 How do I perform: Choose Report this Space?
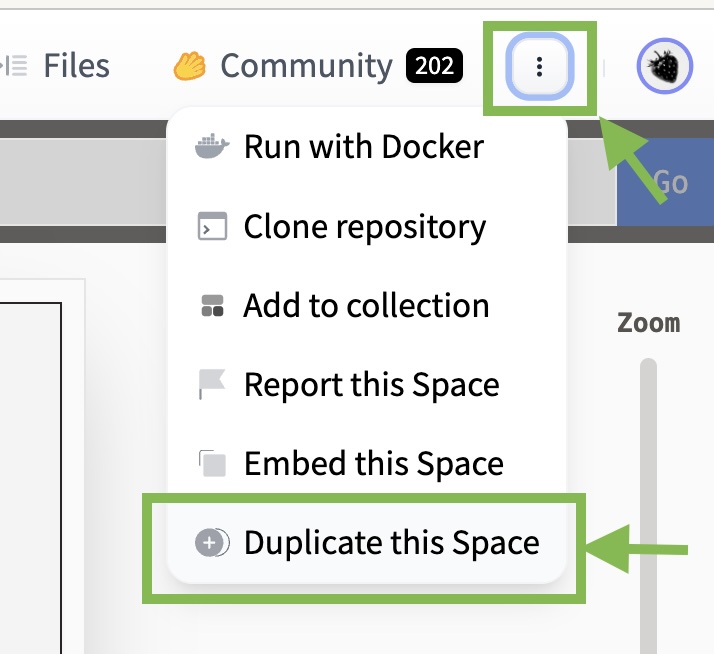[x=371, y=385]
